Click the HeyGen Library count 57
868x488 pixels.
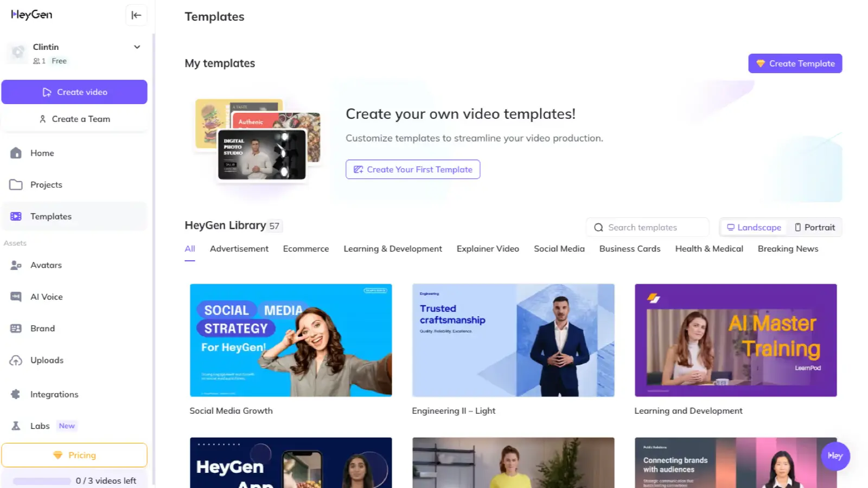pyautogui.click(x=275, y=226)
